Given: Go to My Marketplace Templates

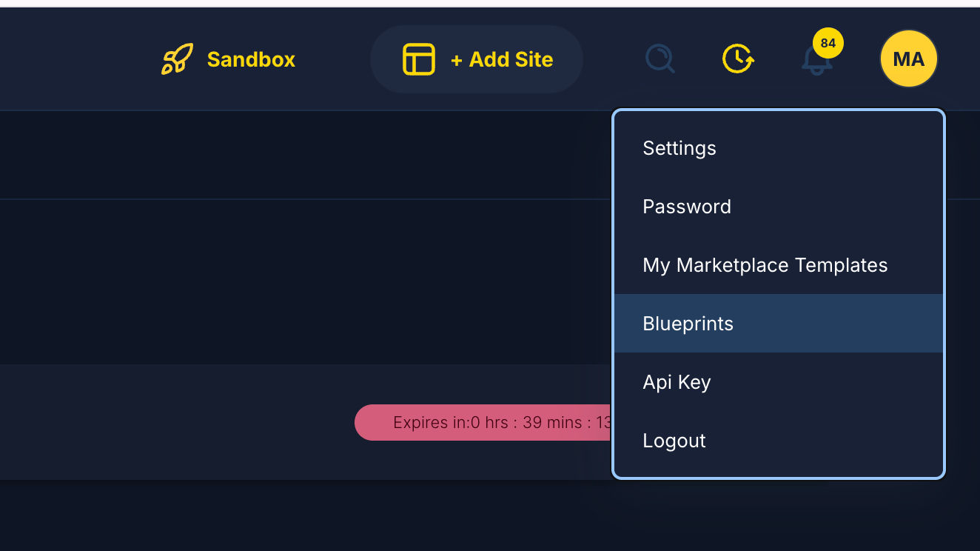Looking at the screenshot, I should [765, 265].
